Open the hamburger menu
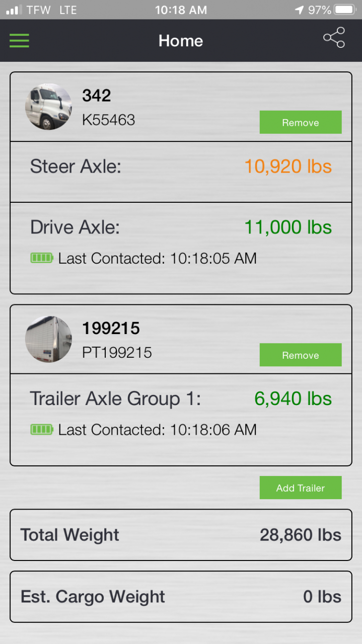Image resolution: width=362 pixels, height=644 pixels. coord(19,40)
